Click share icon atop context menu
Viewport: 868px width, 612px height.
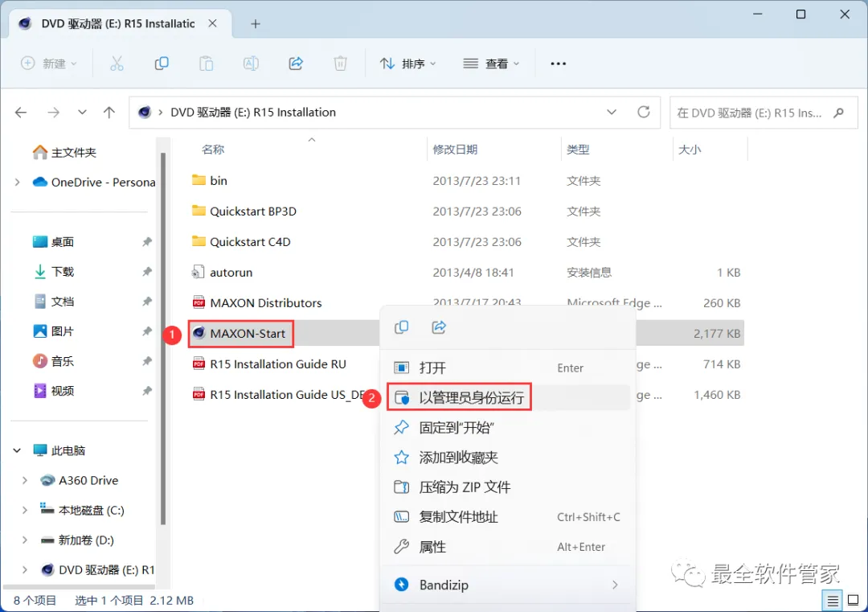[x=439, y=327]
